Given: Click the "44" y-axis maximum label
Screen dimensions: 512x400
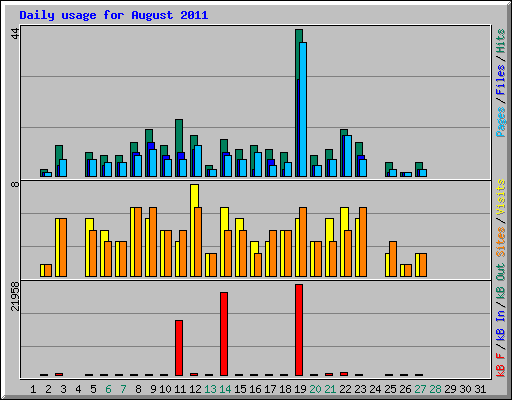Looking at the screenshot, I should pyautogui.click(x=15, y=33).
